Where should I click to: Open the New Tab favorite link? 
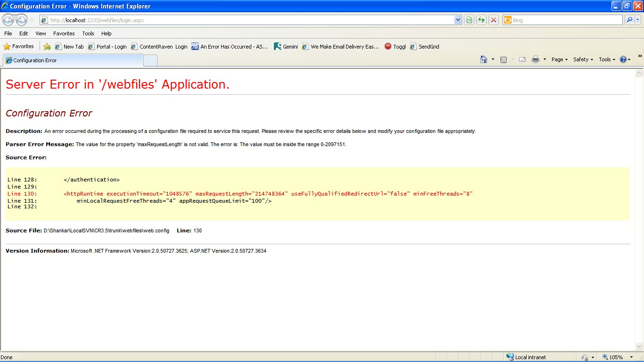click(69, 47)
